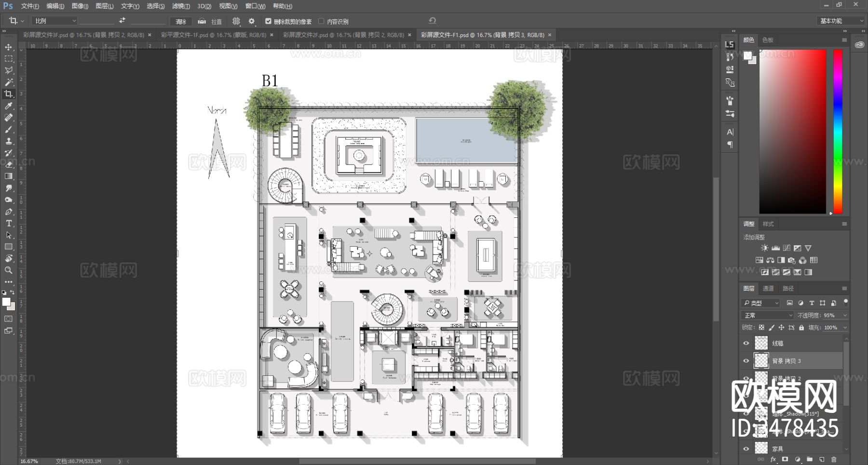Image resolution: width=868 pixels, height=465 pixels.
Task: Open crop overlay grid options
Action: [236, 21]
